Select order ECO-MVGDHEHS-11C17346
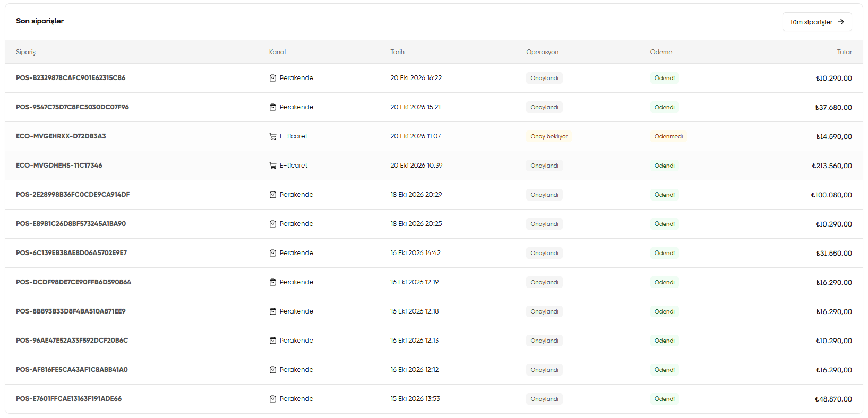The image size is (868, 418). pyautogui.click(x=59, y=166)
